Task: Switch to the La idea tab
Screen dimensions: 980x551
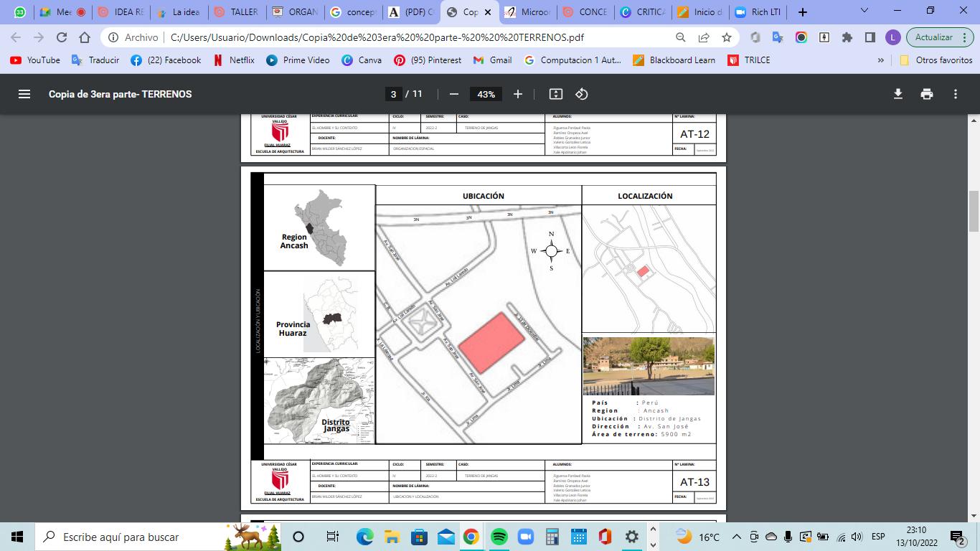Action: (179, 12)
